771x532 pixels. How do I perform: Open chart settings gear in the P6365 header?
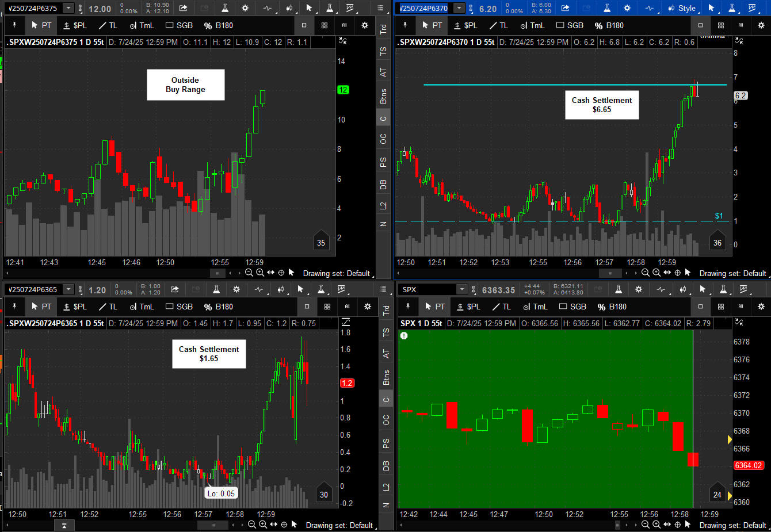point(236,289)
